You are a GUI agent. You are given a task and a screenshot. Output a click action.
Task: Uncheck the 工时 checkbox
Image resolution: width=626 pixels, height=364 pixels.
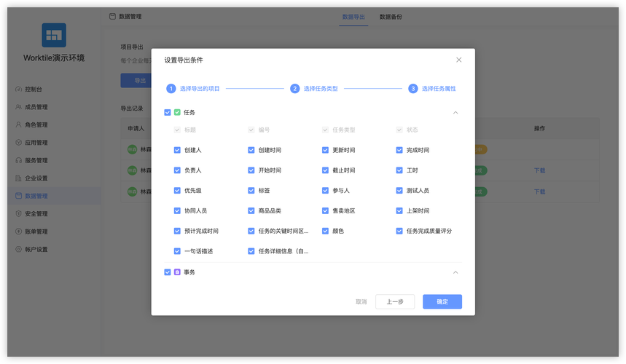point(399,170)
